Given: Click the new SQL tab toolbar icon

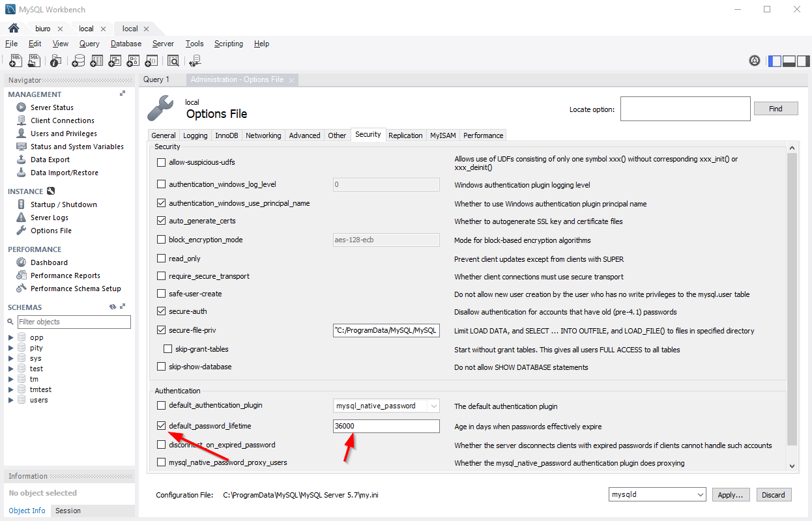Looking at the screenshot, I should 16,61.
